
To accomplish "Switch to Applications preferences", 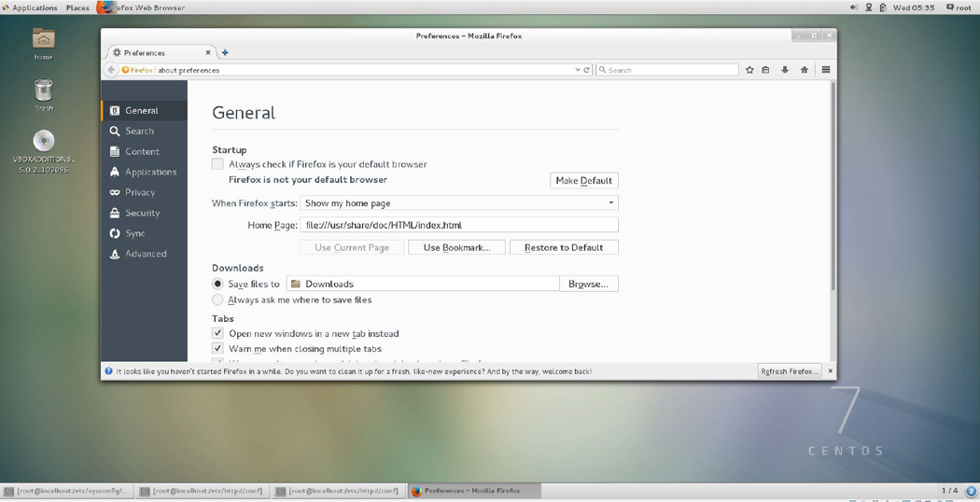I will [x=144, y=172].
